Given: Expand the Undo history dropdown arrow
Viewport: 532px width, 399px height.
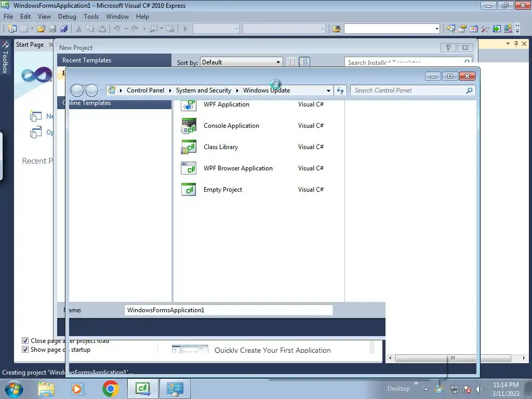Looking at the screenshot, I should tap(126, 29).
